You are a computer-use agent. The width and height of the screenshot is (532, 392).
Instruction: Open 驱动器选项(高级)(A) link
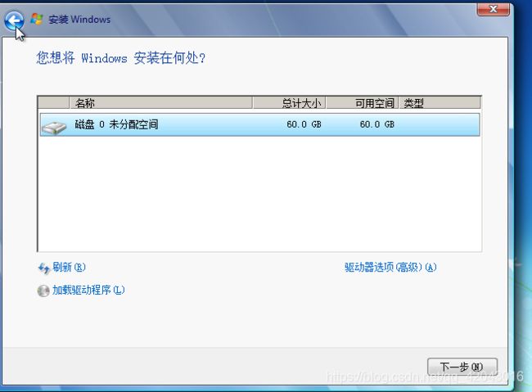390,268
